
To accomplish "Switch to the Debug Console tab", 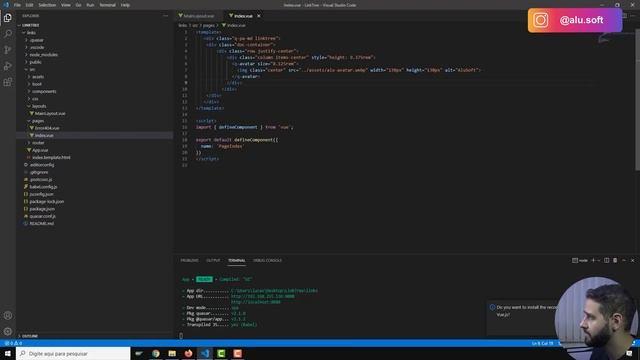I will click(x=267, y=260).
